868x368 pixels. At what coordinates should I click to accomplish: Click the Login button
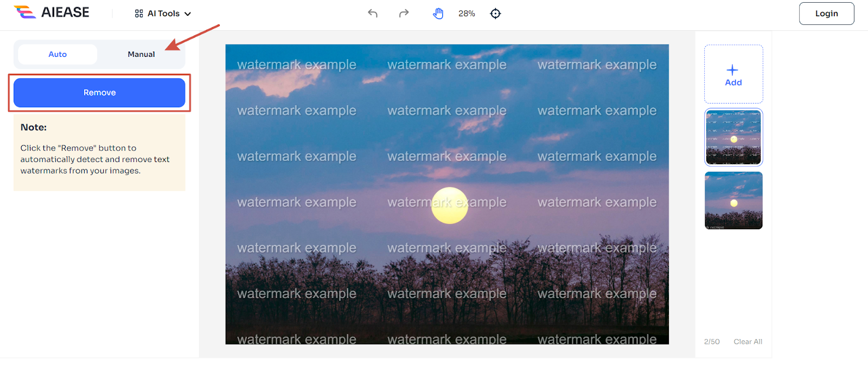826,14
